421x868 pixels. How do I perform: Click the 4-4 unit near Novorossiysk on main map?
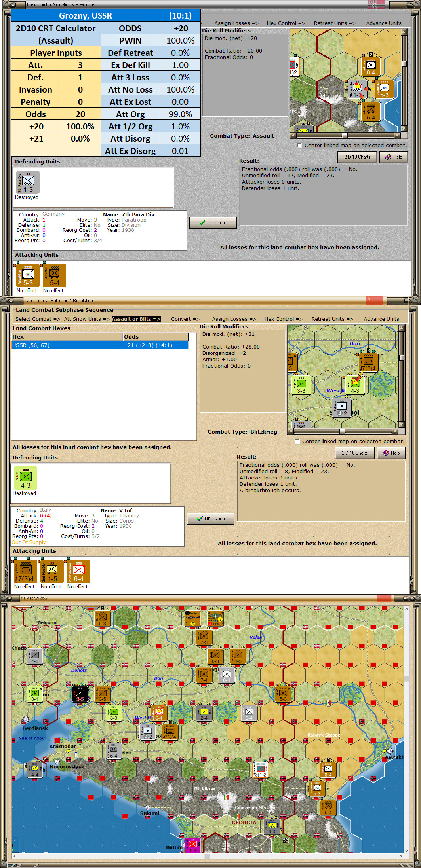[x=35, y=770]
